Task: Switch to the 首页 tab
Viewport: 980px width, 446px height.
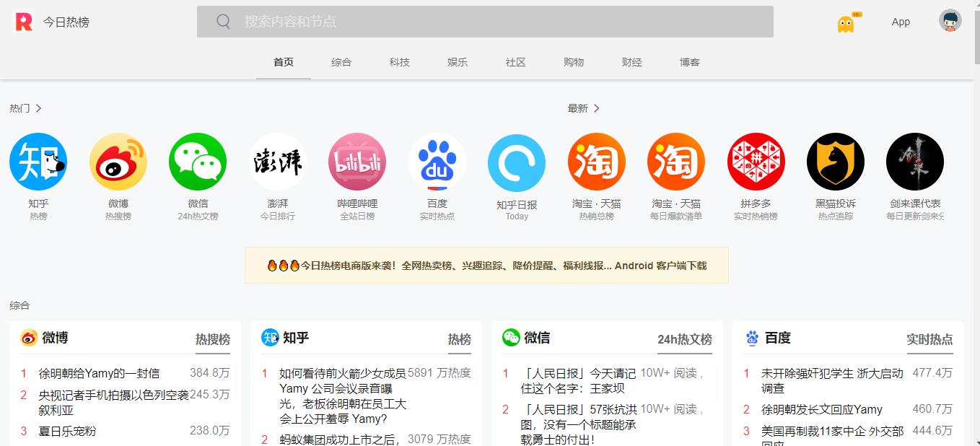Action: click(x=284, y=62)
